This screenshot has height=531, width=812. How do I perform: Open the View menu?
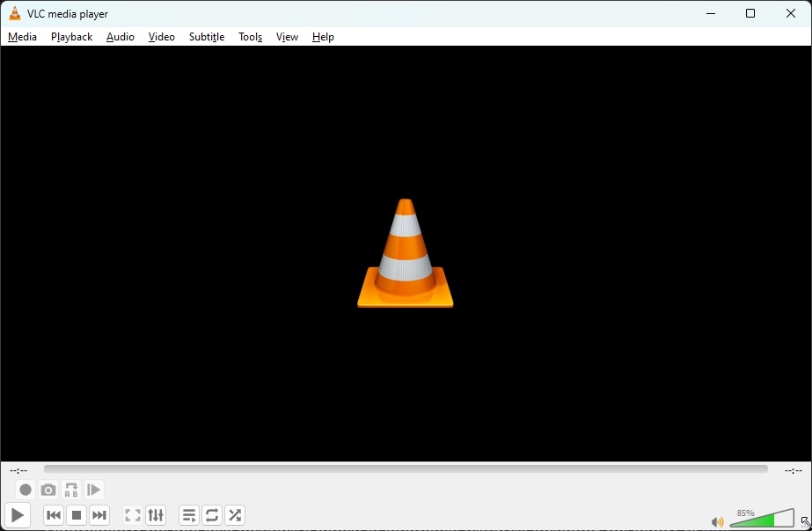[x=287, y=37]
